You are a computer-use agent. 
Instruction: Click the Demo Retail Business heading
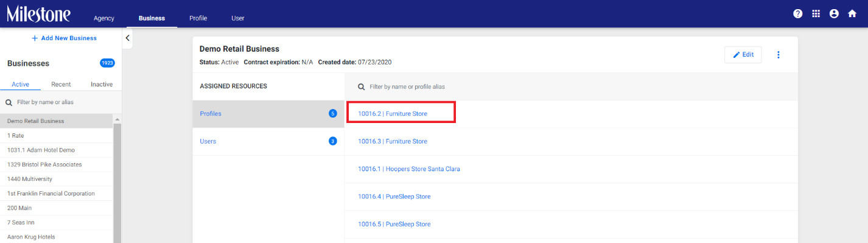[239, 49]
